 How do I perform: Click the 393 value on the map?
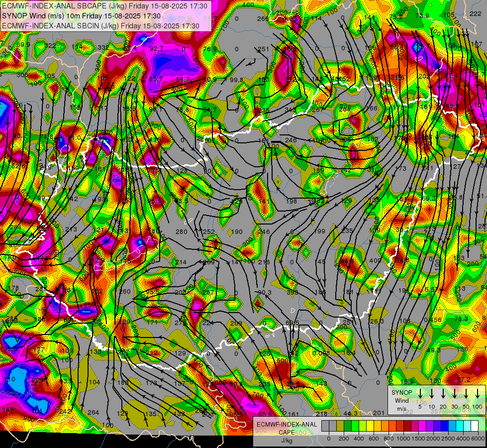coord(292,292)
